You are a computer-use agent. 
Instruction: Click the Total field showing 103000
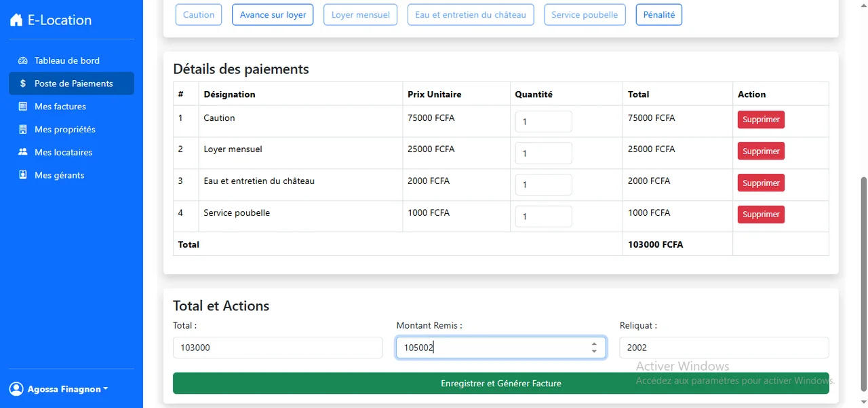[278, 348]
